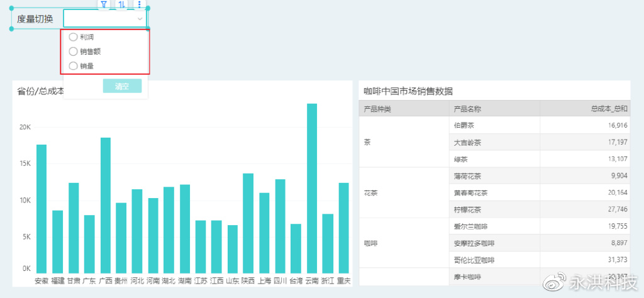This screenshot has width=644, height=298.
Task: Click the 咖啡 category cell
Action: 404,243
